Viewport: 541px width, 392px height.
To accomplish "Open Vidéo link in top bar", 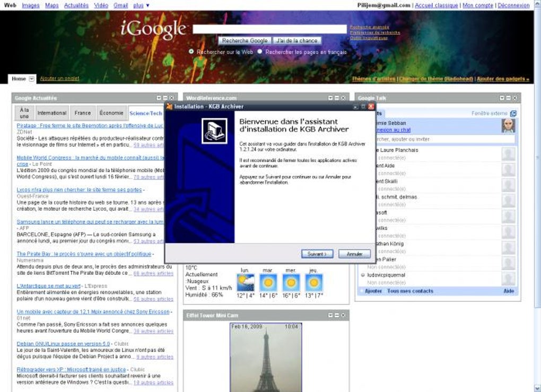I will (x=101, y=5).
